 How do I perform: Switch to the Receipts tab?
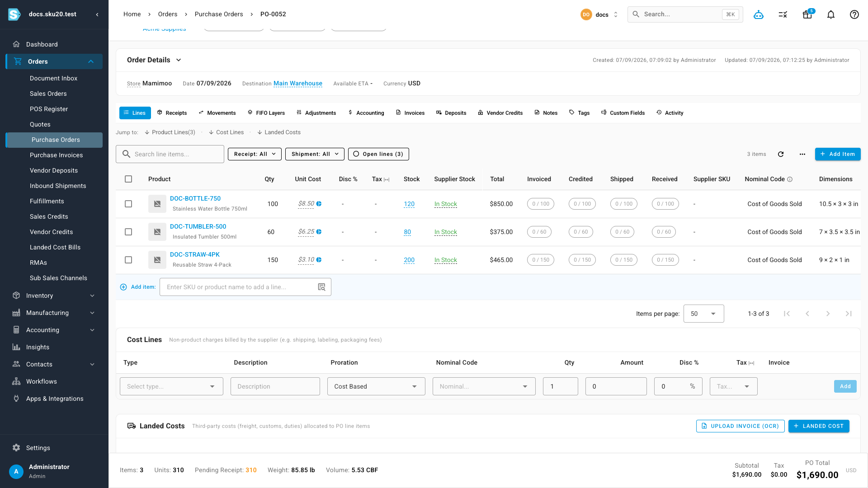pyautogui.click(x=172, y=113)
